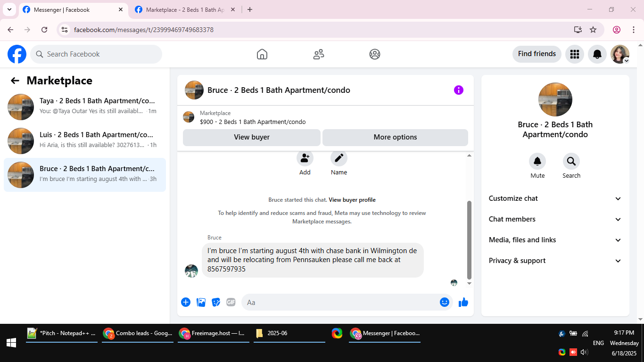644x362 pixels.
Task: Open a new browser tab
Action: pos(250,9)
